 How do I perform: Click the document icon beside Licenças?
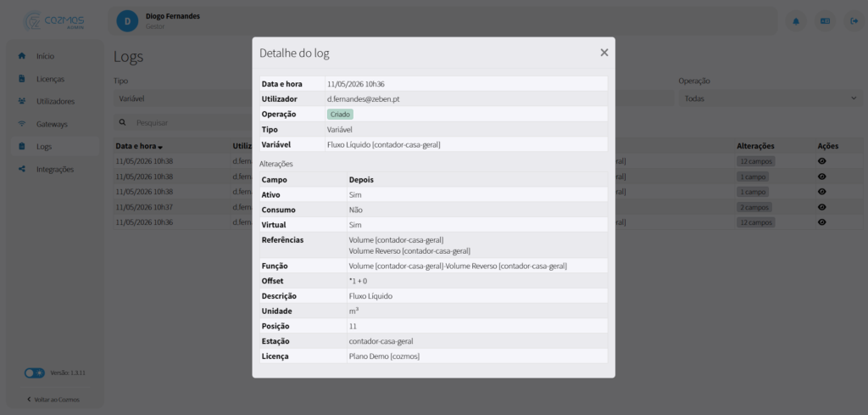pyautogui.click(x=22, y=79)
